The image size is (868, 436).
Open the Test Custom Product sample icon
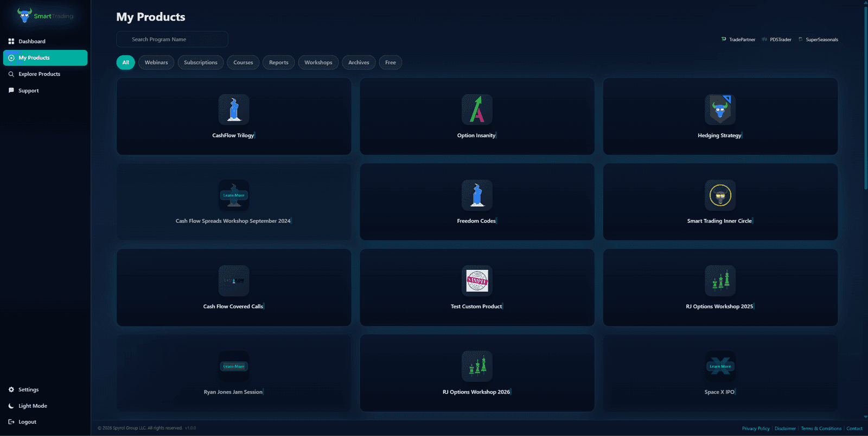pos(477,280)
